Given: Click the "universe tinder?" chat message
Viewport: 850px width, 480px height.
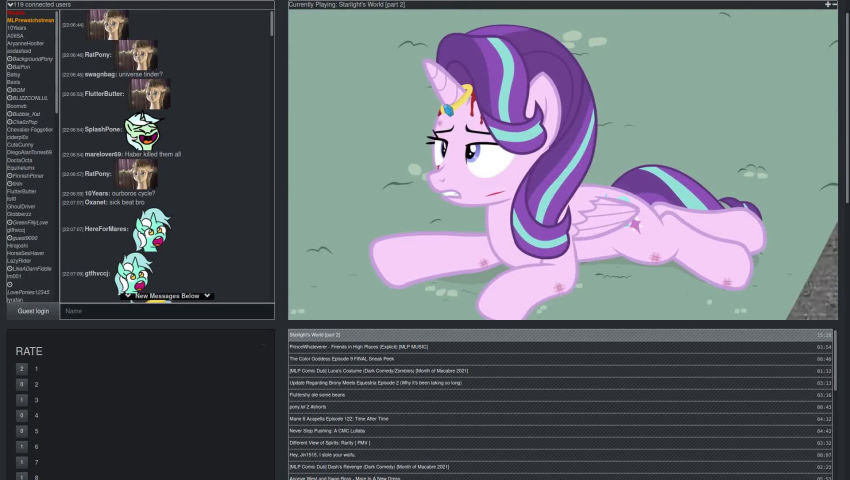Looking at the screenshot, I should pyautogui.click(x=141, y=74).
